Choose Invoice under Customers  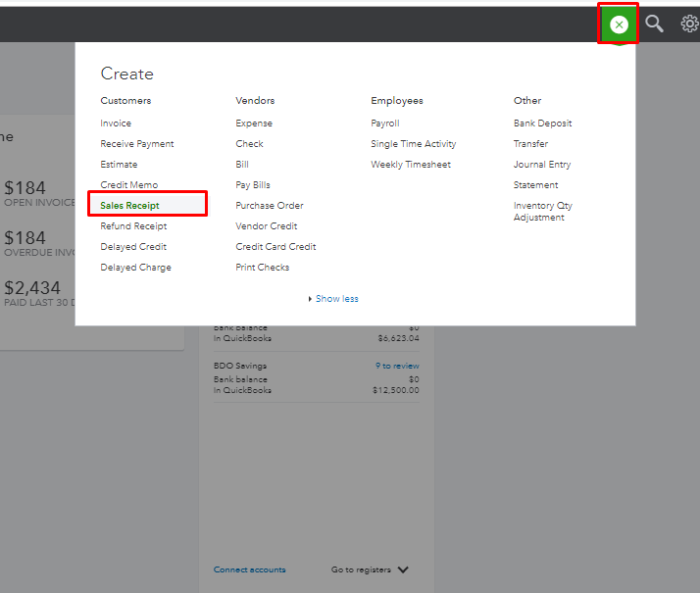point(116,124)
